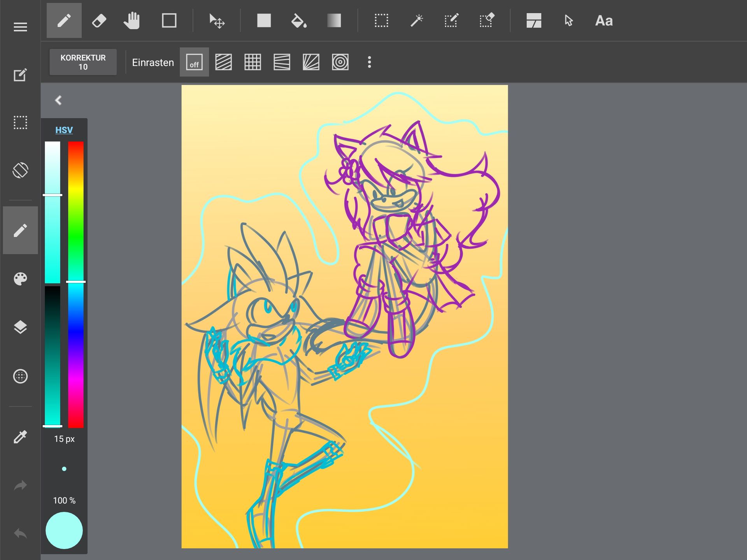The width and height of the screenshot is (747, 560).
Task: Activate the Eyedropper tool
Action: pyautogui.click(x=20, y=437)
